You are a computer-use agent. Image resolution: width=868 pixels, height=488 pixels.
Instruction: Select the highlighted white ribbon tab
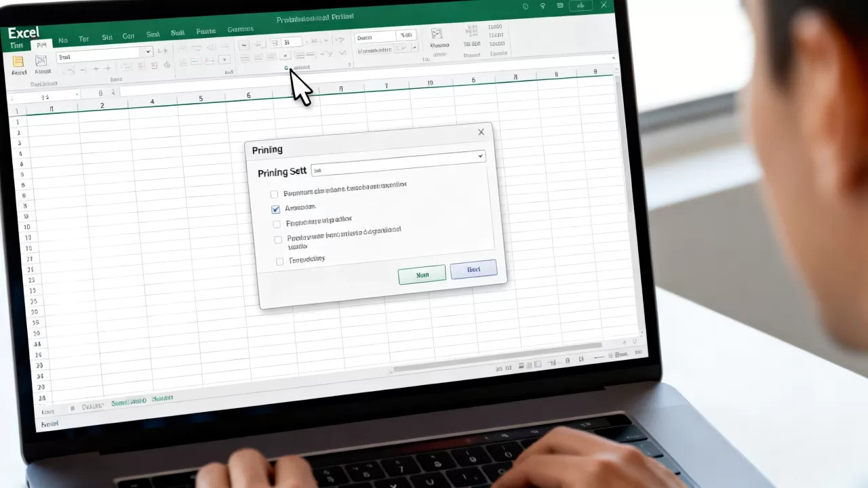tap(41, 44)
